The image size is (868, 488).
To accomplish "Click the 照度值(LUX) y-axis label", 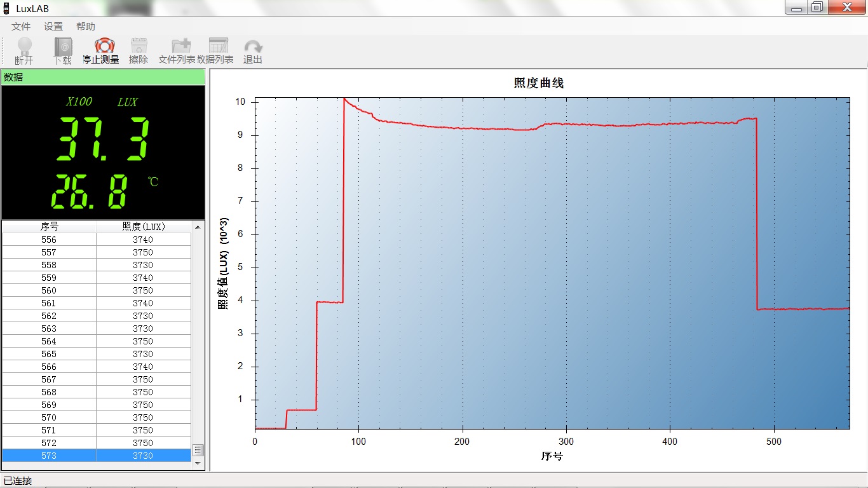I will pos(224,264).
